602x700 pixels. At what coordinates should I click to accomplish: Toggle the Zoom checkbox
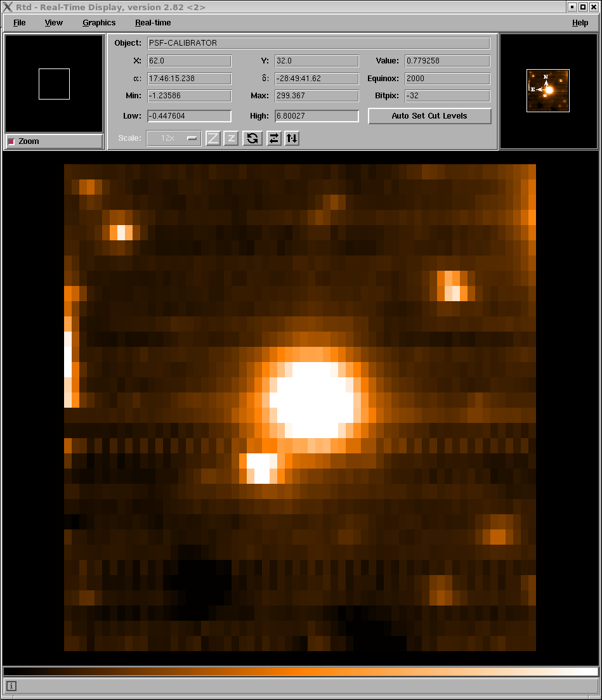[11, 141]
